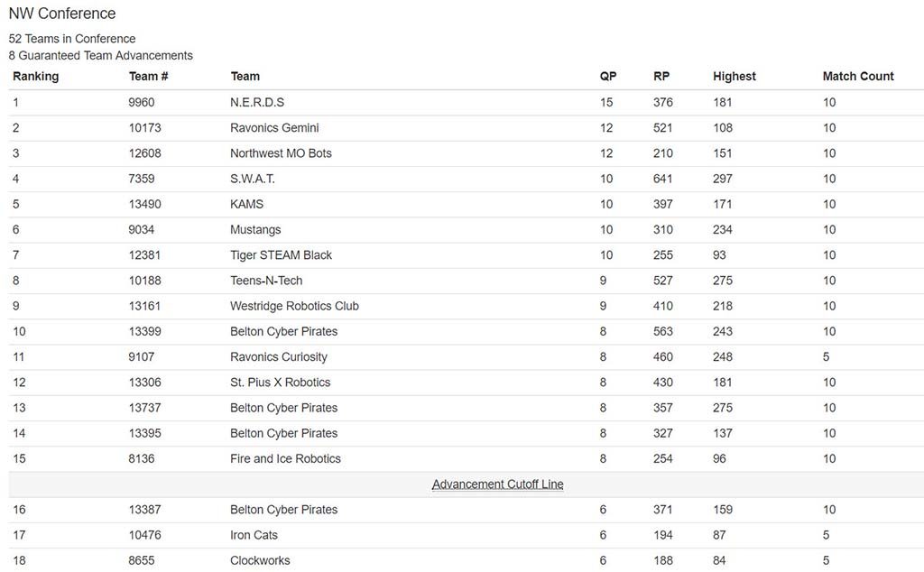Select Tiger STEAM Black team
This screenshot has width=924, height=572.
click(282, 255)
